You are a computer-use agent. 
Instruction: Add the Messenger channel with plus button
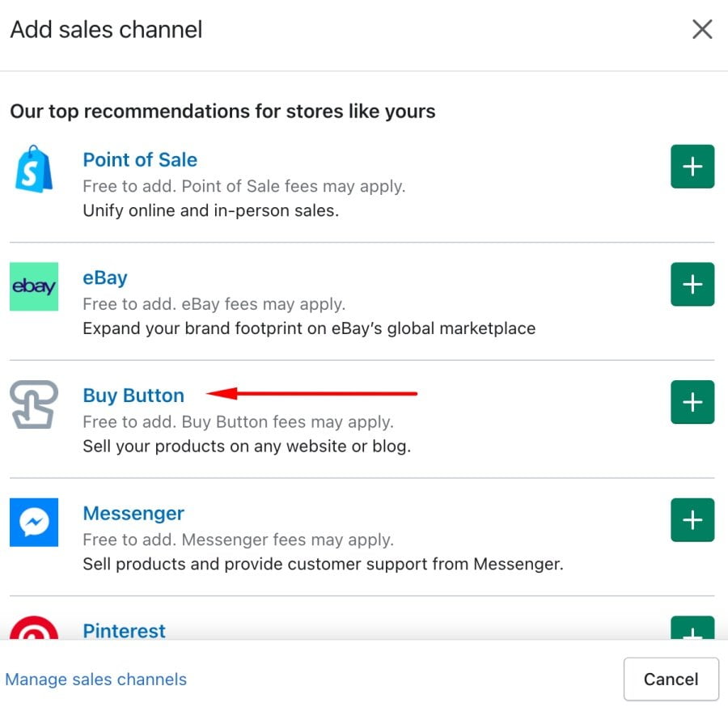692,520
